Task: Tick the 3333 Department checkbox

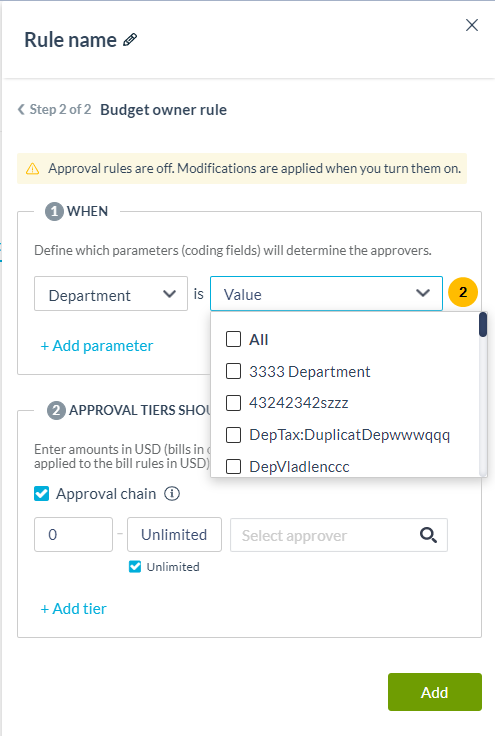Action: point(234,371)
